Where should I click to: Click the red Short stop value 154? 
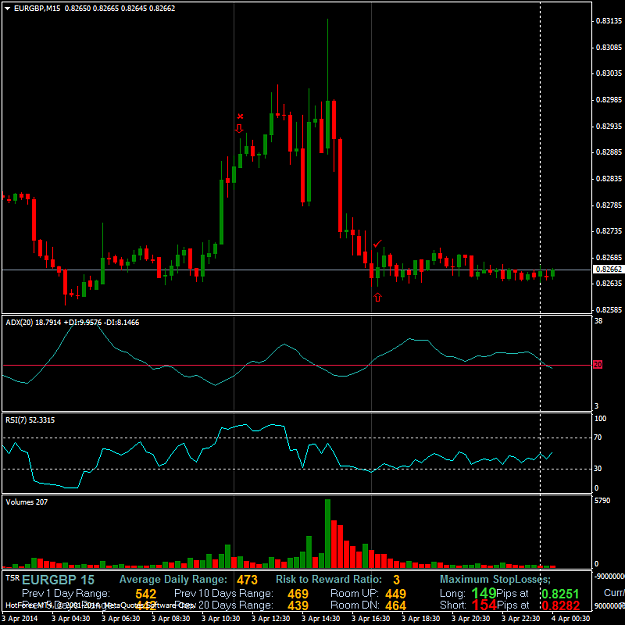click(x=484, y=605)
